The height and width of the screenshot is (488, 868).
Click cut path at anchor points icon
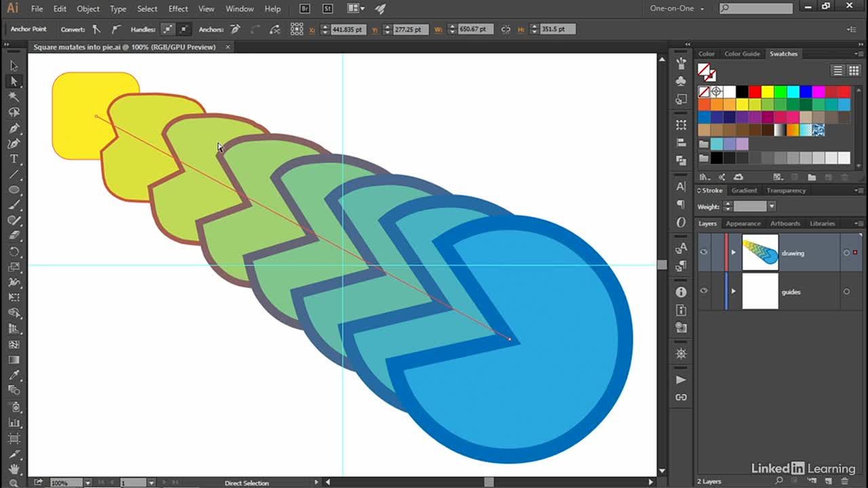[275, 29]
